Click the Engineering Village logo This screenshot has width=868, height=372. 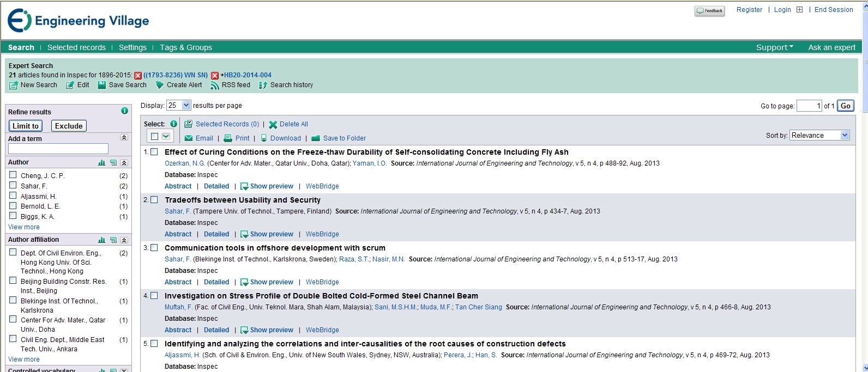pos(78,21)
